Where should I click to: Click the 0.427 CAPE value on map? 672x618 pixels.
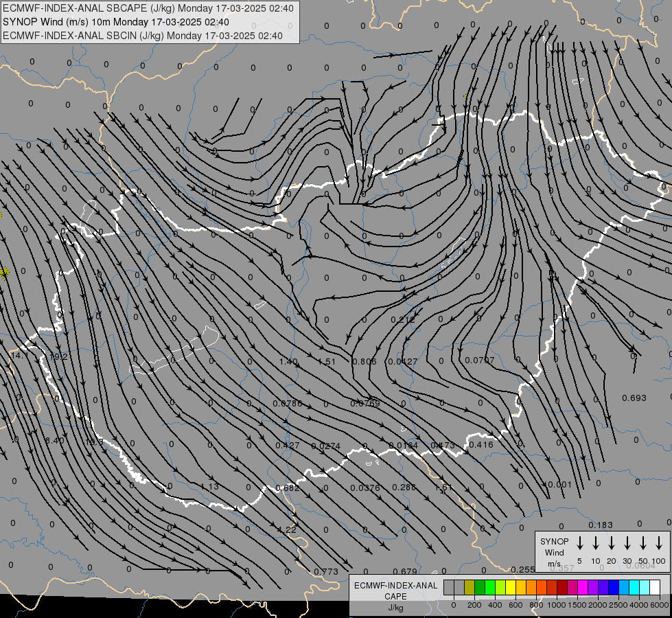click(x=287, y=445)
